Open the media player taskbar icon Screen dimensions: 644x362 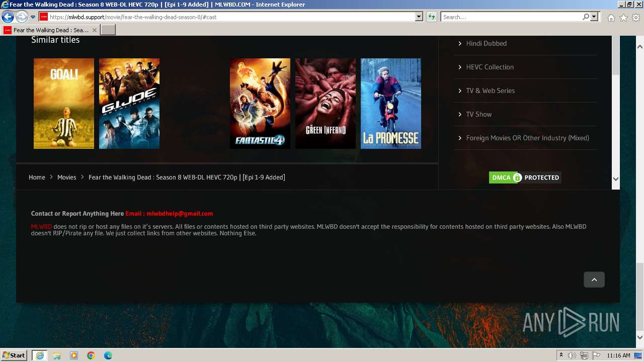click(x=74, y=355)
